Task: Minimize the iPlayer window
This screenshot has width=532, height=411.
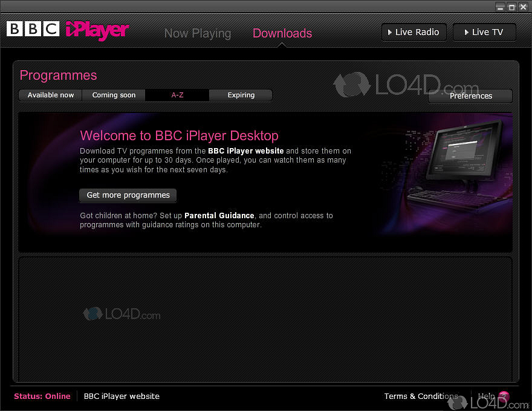Action: click(x=500, y=7)
